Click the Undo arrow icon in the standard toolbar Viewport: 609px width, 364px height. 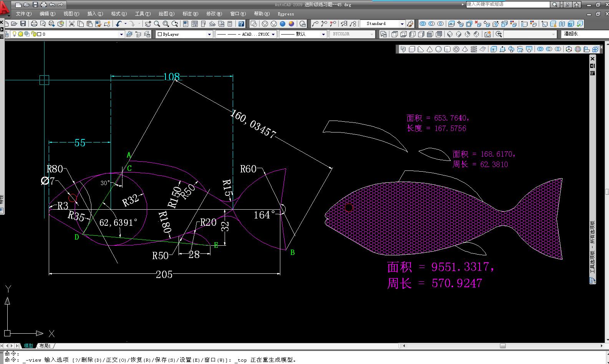point(119,24)
